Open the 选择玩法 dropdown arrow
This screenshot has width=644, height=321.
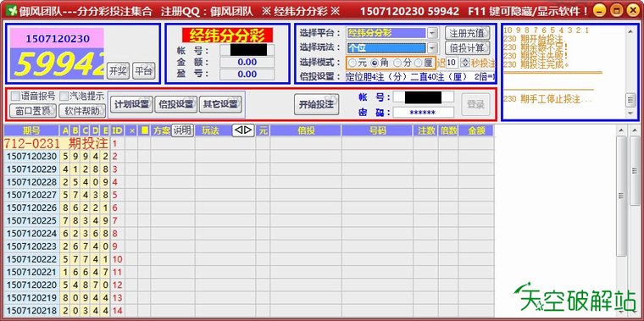(433, 47)
